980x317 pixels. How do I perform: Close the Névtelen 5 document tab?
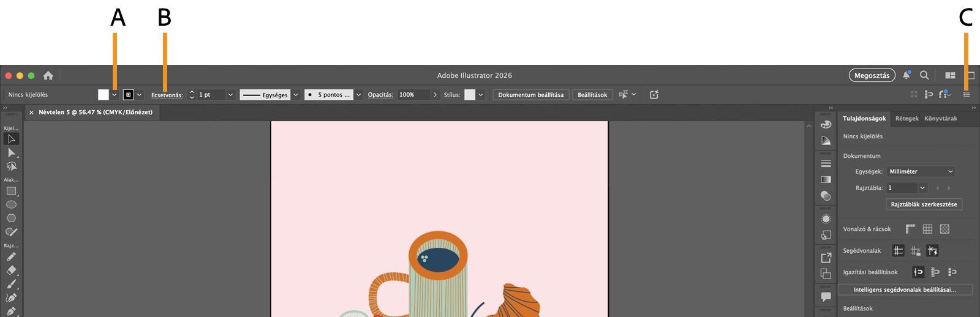coord(31,113)
